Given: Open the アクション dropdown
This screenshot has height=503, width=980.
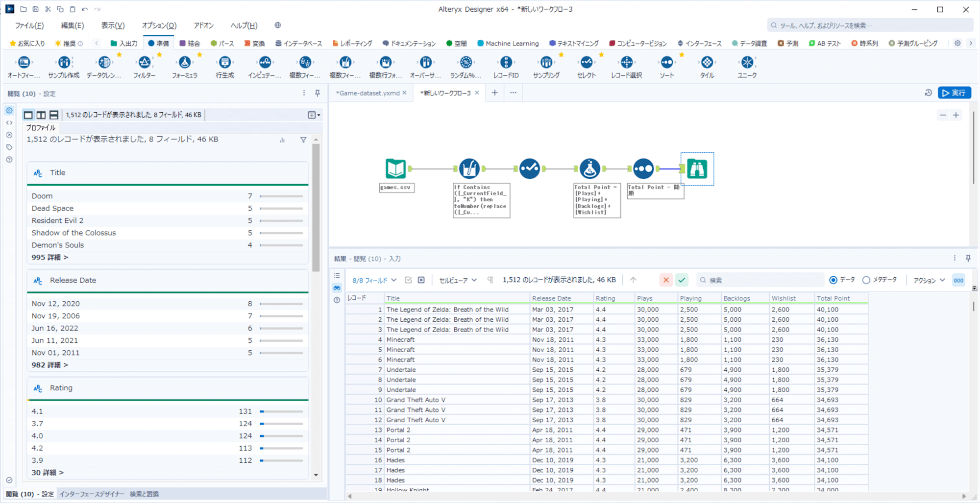Looking at the screenshot, I should point(929,280).
